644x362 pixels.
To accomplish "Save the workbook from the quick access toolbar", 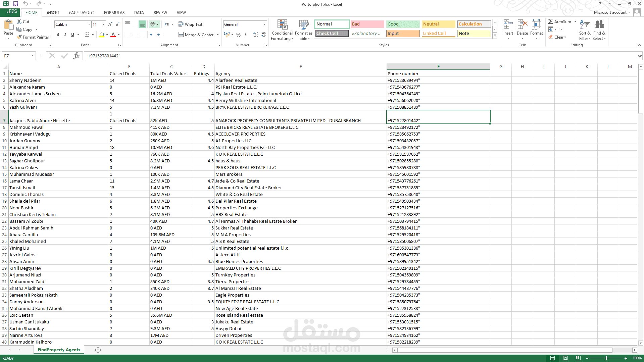I will [x=16, y=4].
